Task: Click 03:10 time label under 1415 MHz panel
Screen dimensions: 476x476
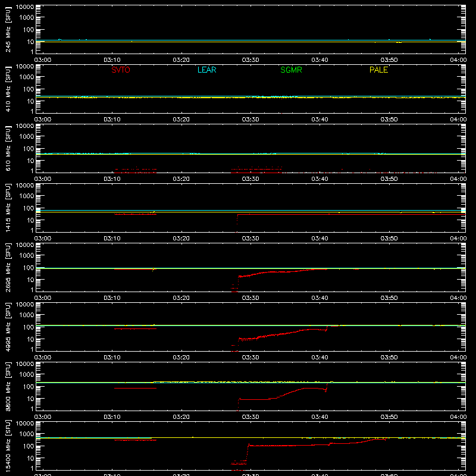Action: [112, 239]
